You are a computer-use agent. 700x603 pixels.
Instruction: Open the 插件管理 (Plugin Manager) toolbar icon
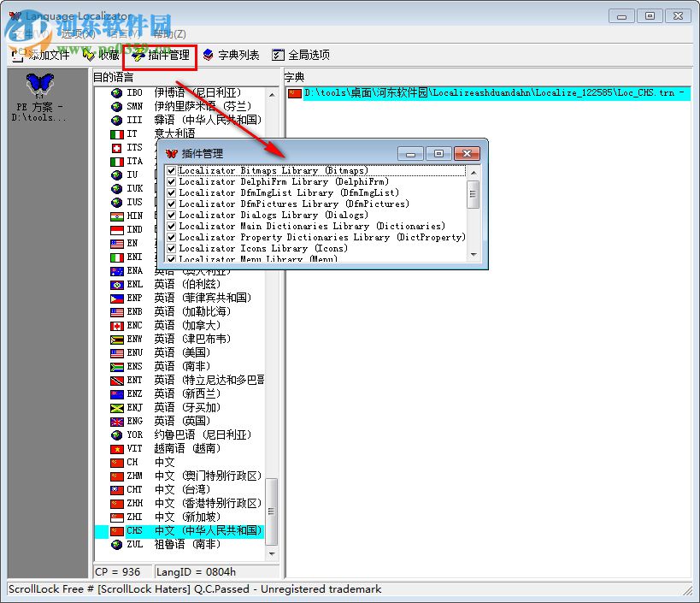[159, 54]
